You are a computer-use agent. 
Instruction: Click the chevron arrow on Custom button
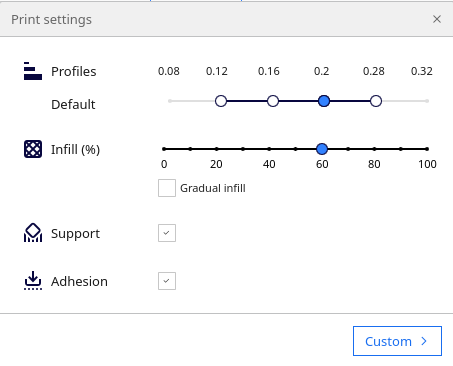pos(424,341)
